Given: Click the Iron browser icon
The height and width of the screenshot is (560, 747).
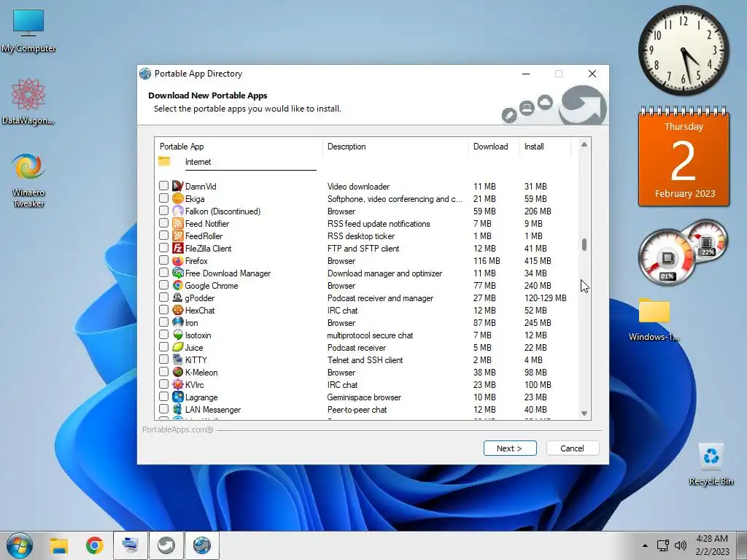Looking at the screenshot, I should 178,322.
